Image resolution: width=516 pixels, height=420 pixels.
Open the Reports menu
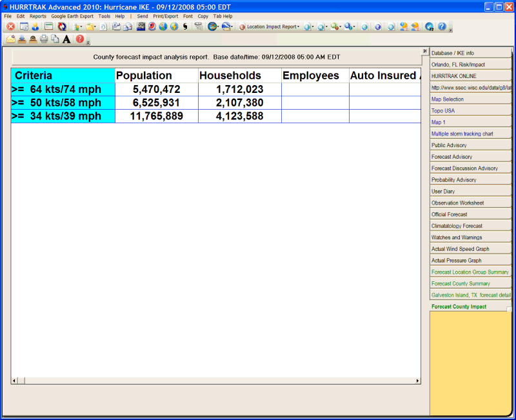(38, 15)
